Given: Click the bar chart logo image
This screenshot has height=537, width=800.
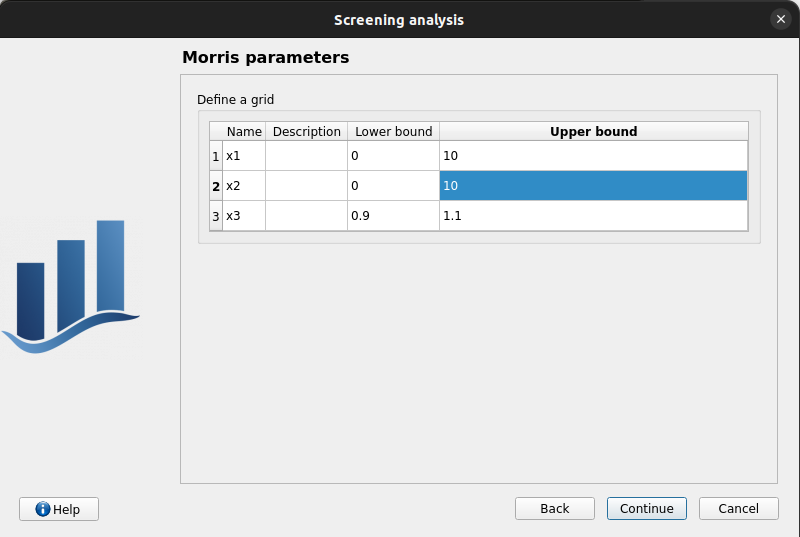Looking at the screenshot, I should 71,287.
